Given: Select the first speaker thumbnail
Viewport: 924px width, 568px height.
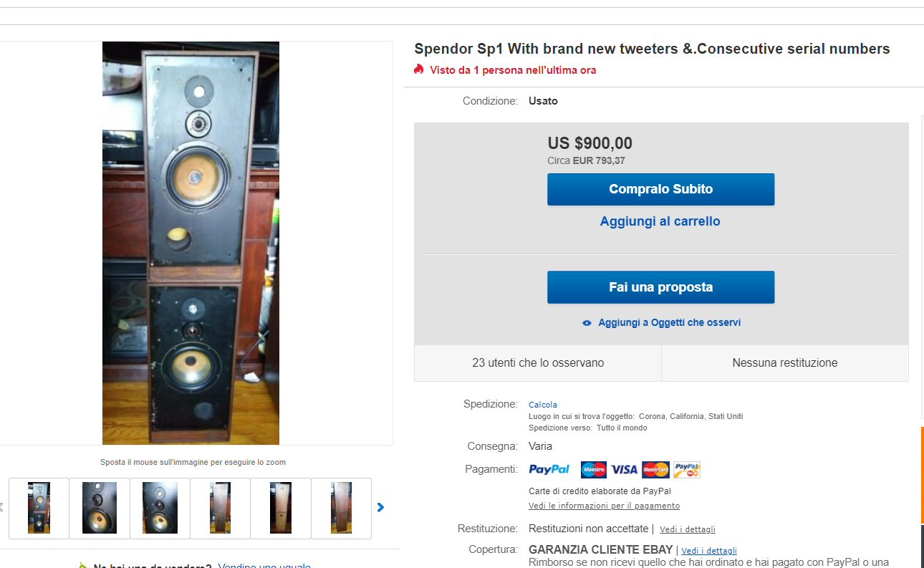Looking at the screenshot, I should (39, 508).
